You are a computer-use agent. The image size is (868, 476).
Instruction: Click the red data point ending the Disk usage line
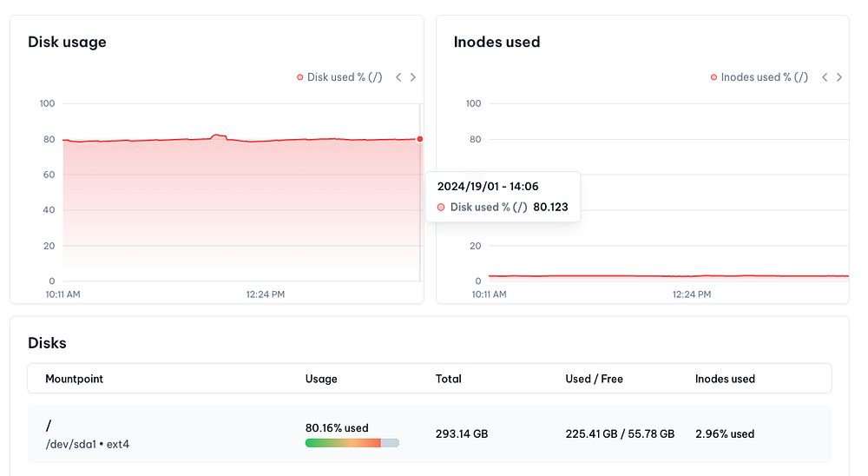point(420,139)
